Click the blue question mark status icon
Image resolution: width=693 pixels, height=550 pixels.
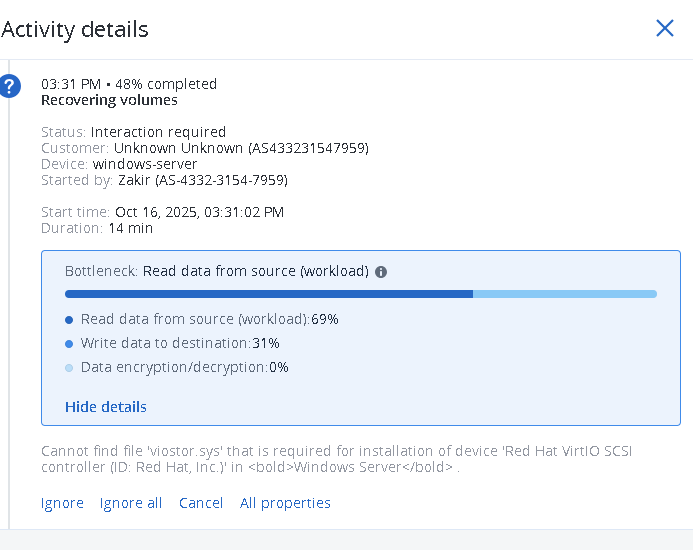pyautogui.click(x=10, y=86)
